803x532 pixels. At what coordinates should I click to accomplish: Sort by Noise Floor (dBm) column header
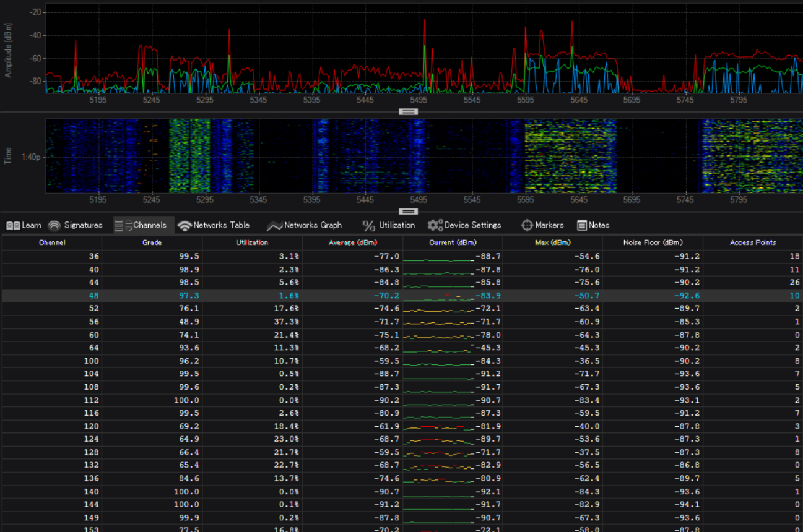point(653,242)
